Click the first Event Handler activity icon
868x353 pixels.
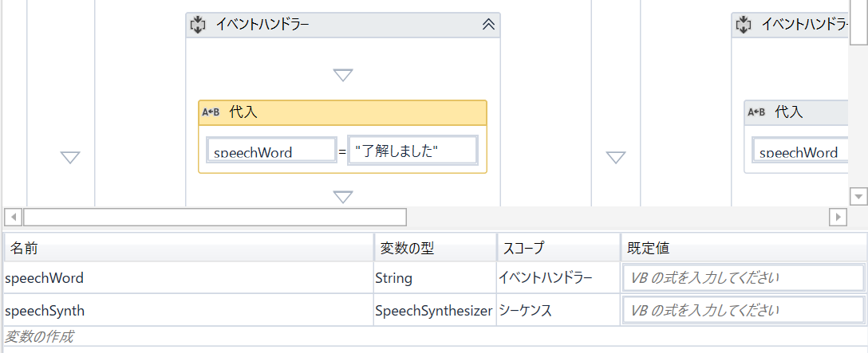pyautogui.click(x=198, y=25)
